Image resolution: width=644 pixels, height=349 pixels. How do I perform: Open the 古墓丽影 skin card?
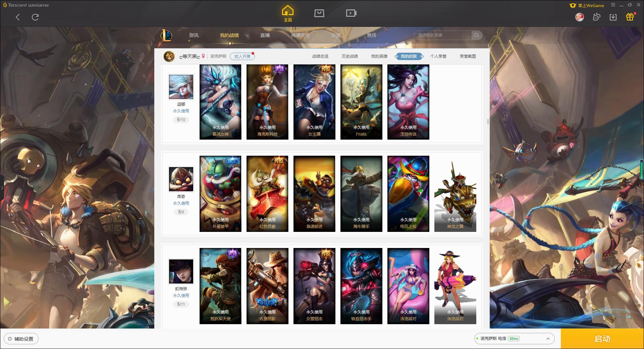point(267,286)
